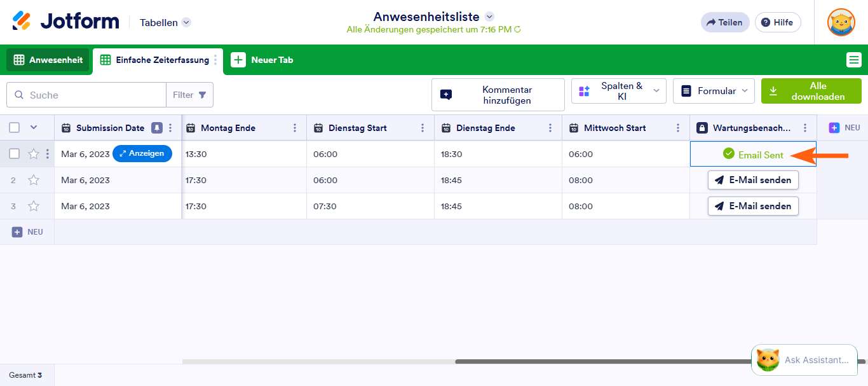Screen dimensions: 868x386
Task: Add a new row with NEU
Action: 27,232
